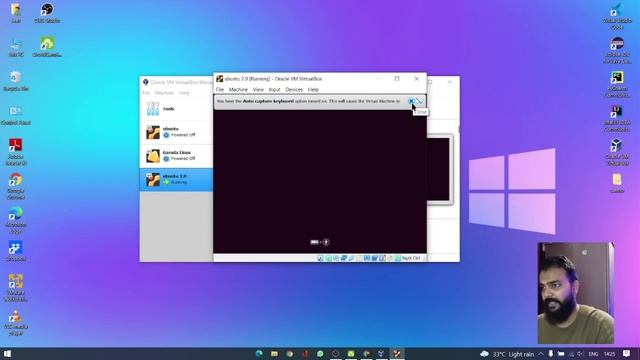Click the VM preview thumbnail in Manager
Viewport: 640px width, 360px height.
pos(439,169)
